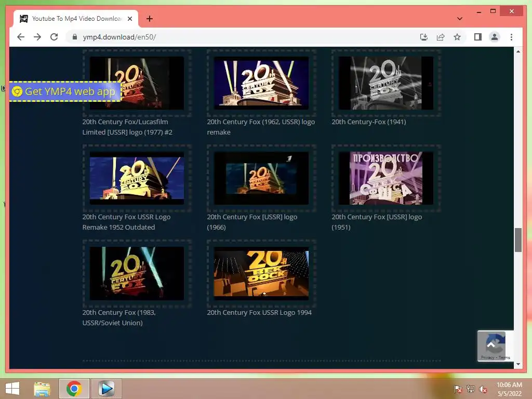Viewport: 532px width, 399px height.
Task: Open the media player taskbar icon
Action: 106,389
